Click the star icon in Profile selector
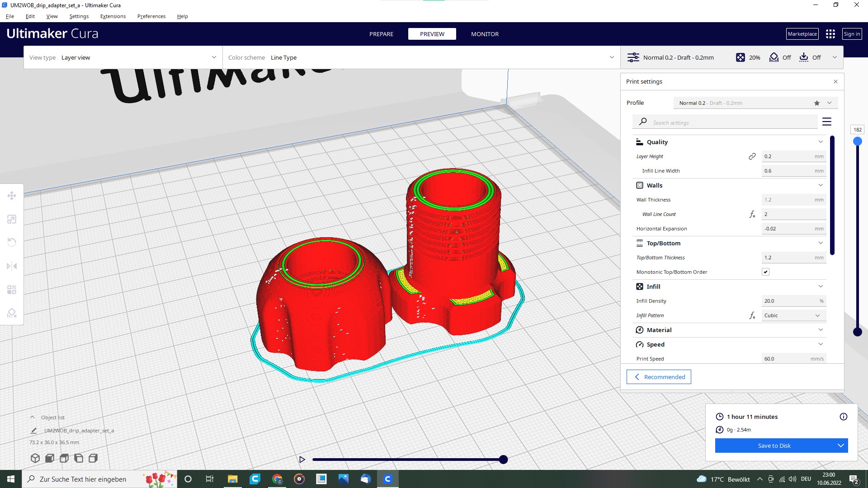The image size is (868, 488). [817, 103]
